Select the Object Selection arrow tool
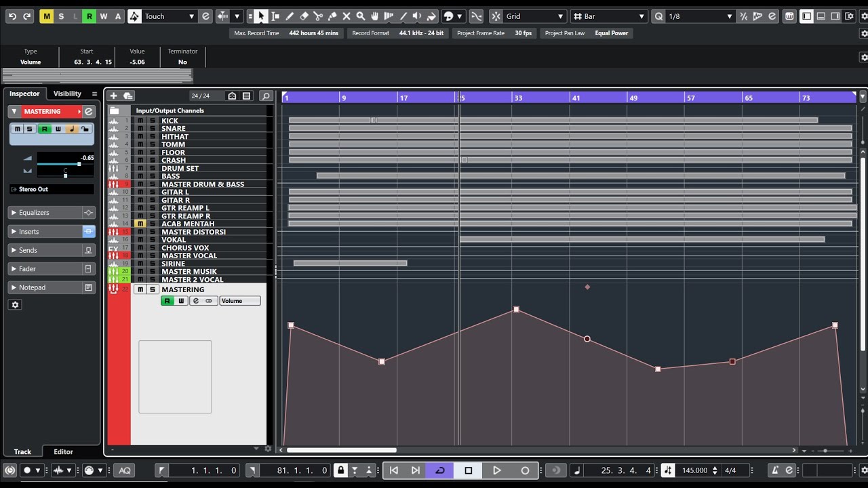Viewport: 868px width, 488px height. click(261, 16)
